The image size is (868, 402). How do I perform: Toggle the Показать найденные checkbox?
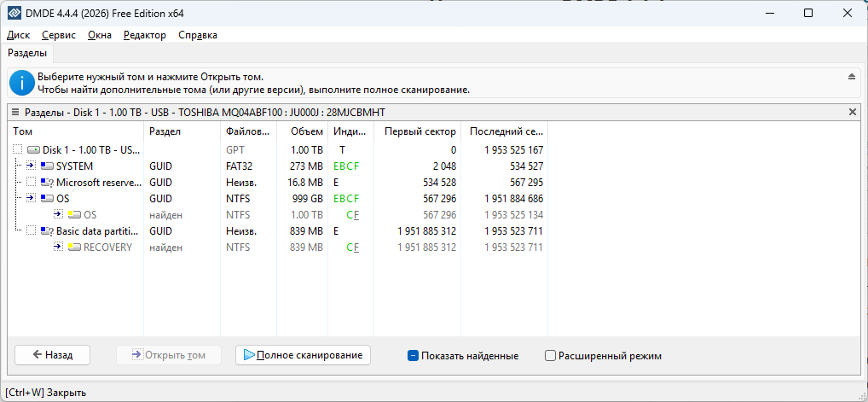tap(413, 356)
